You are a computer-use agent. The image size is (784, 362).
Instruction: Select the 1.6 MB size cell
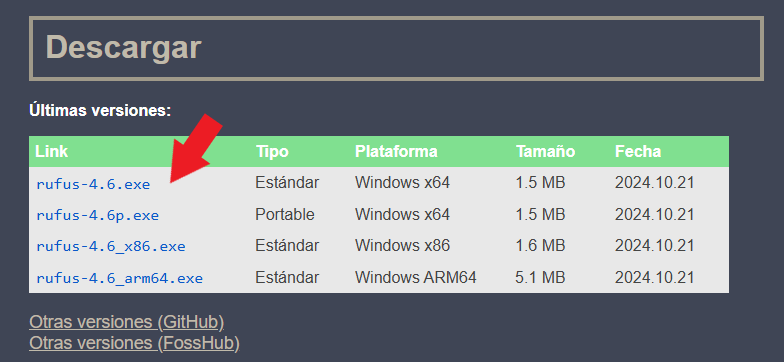click(540, 246)
